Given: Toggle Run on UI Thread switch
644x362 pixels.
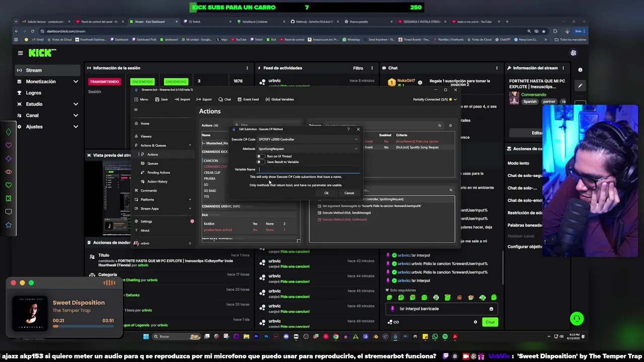Looking at the screenshot, I should point(261,156).
